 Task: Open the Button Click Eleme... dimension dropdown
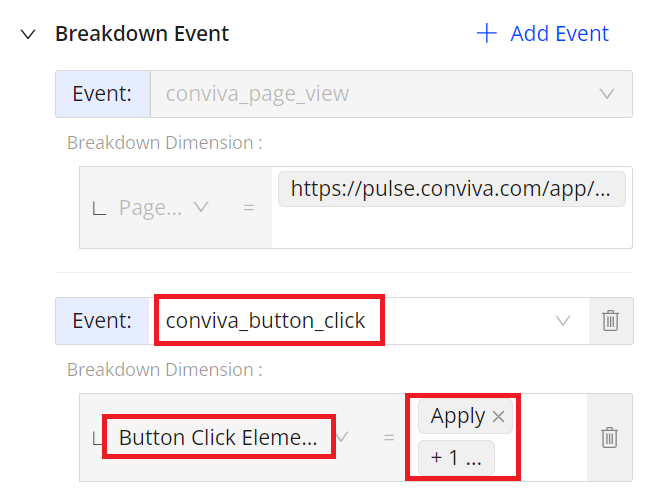pos(219,437)
